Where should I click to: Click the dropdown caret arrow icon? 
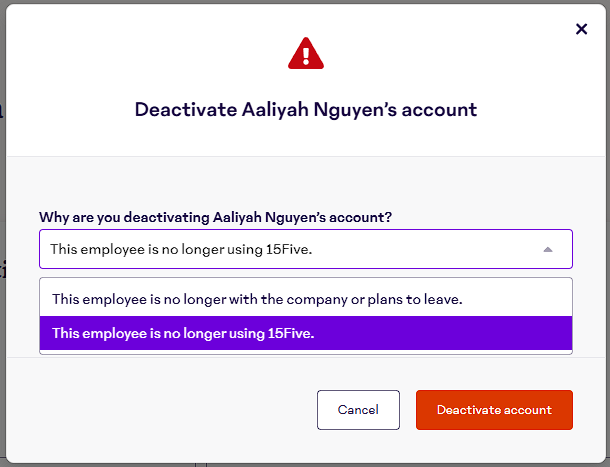(547, 249)
